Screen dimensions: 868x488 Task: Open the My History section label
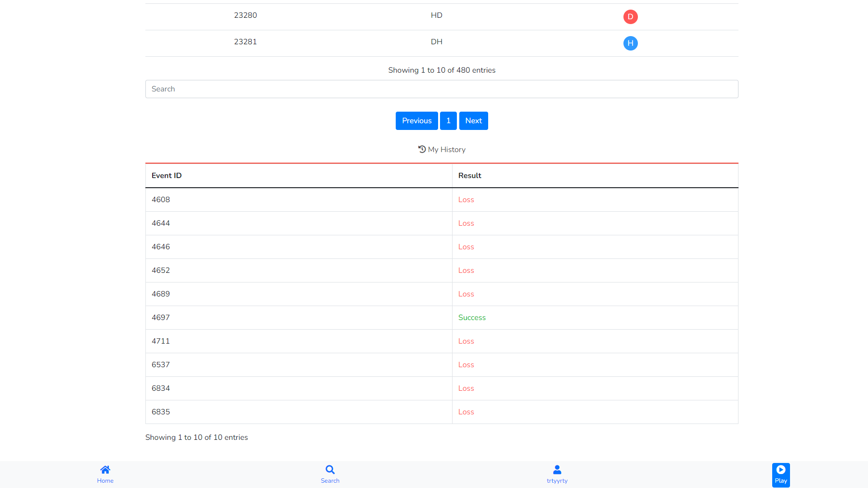[447, 149]
